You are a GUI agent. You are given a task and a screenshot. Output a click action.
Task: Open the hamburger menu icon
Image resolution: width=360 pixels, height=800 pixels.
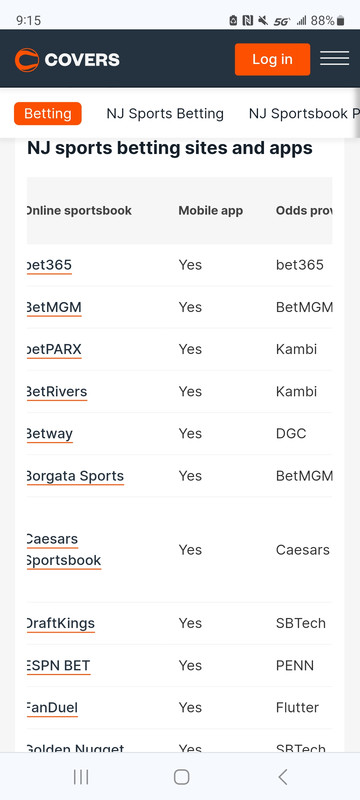coord(335,59)
